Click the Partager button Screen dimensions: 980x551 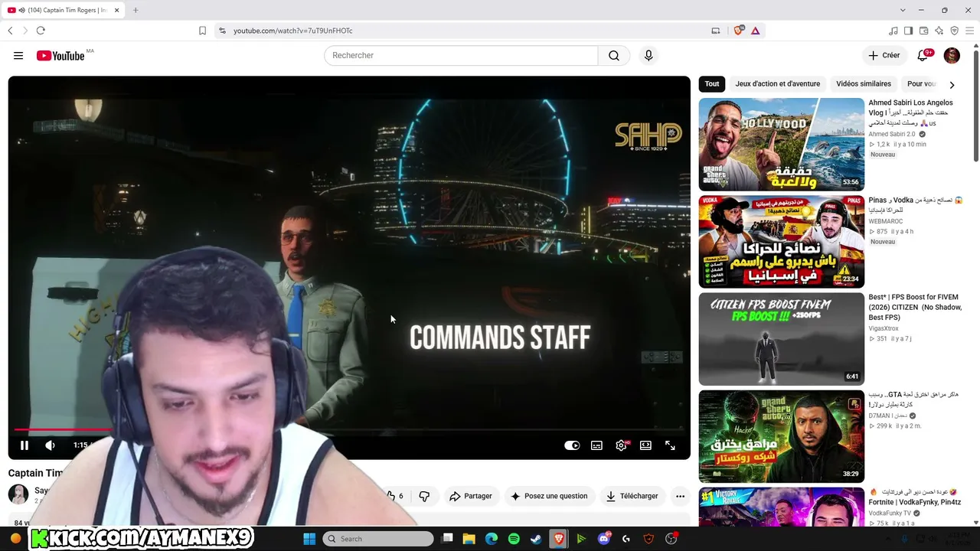pos(471,497)
